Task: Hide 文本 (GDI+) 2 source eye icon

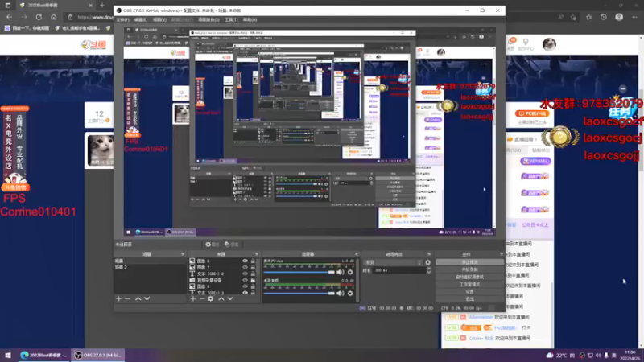Action: (246, 274)
